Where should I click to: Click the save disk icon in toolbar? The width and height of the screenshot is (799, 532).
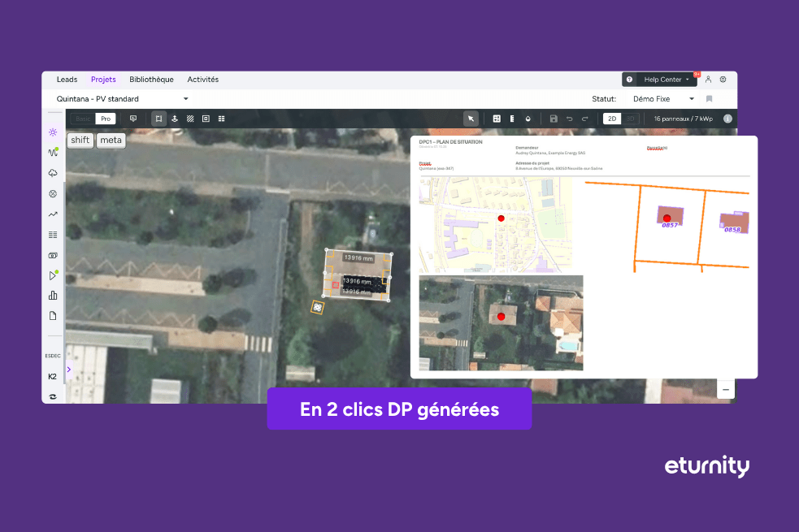(554, 119)
